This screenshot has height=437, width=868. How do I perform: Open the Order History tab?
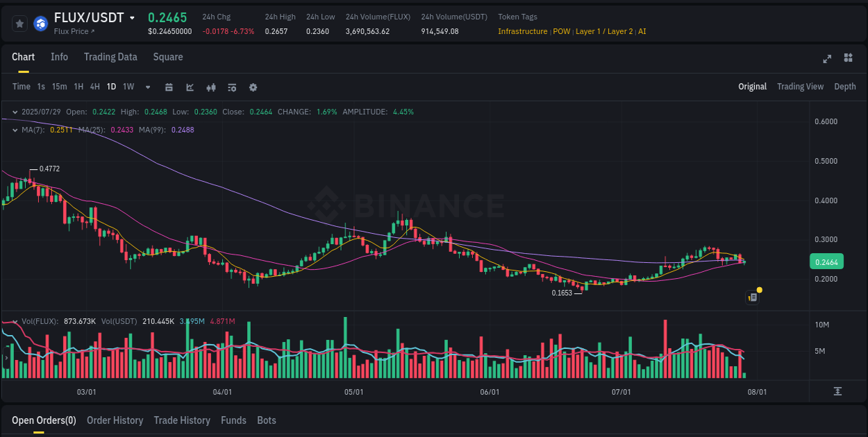(x=115, y=420)
